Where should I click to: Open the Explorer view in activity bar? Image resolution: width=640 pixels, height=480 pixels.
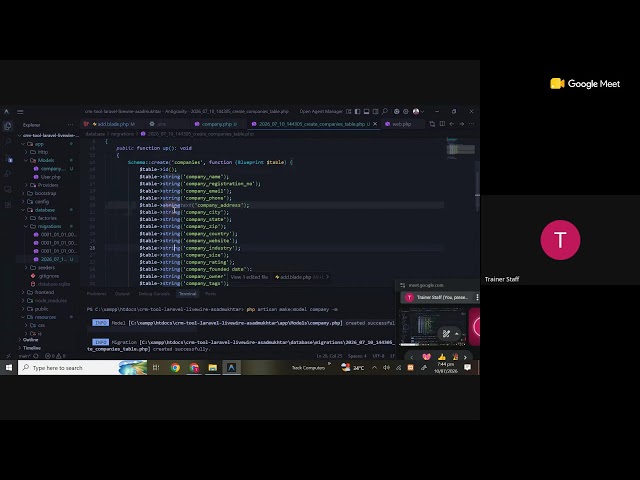point(8,126)
